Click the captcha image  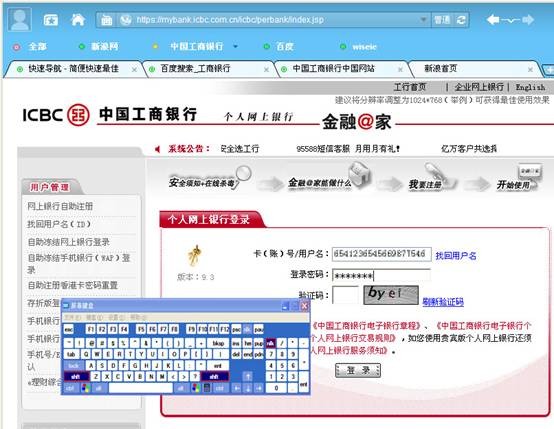coord(391,295)
